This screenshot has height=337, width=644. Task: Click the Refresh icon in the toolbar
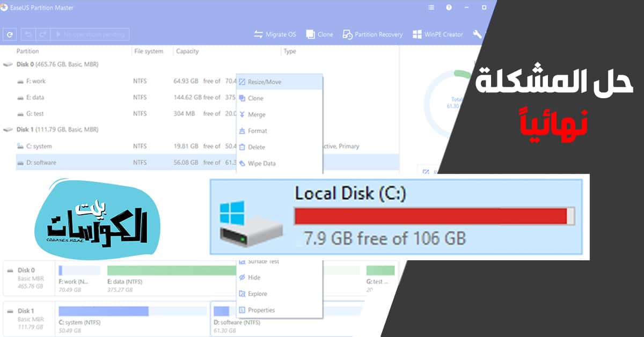[x=10, y=34]
